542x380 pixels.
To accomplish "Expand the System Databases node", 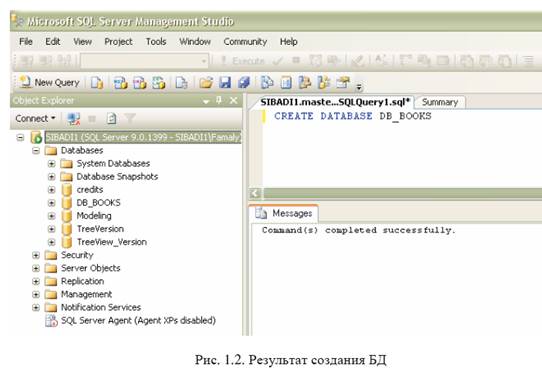I will pyautogui.click(x=52, y=164).
